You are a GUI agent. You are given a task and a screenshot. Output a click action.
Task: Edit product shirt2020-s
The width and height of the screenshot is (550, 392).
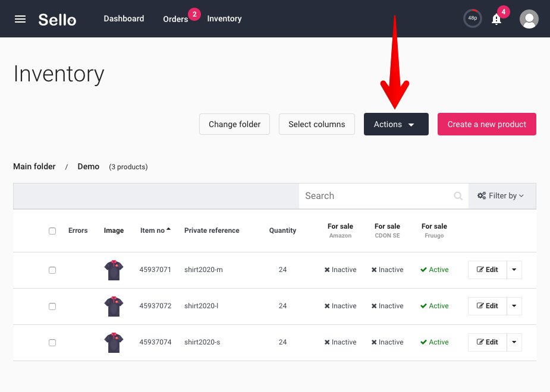(488, 342)
